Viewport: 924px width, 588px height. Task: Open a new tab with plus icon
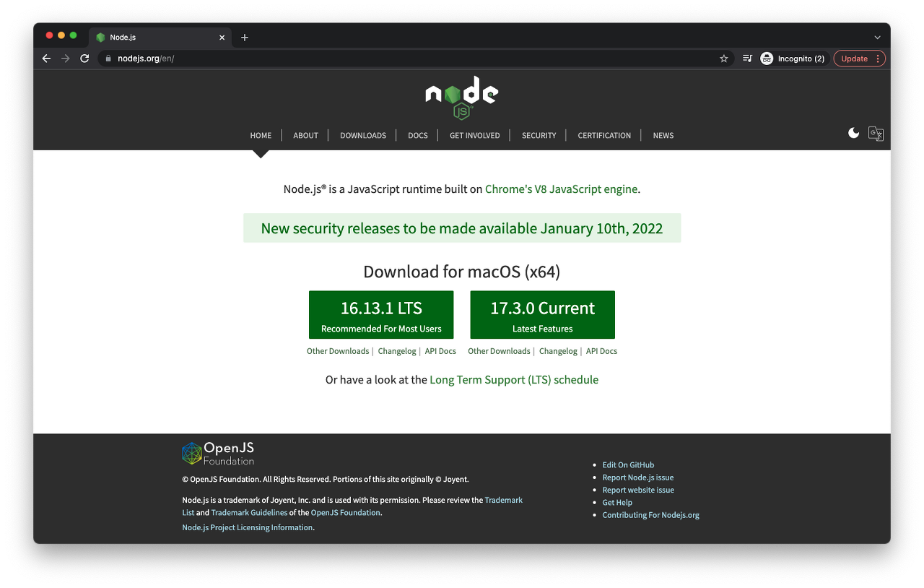(x=245, y=38)
